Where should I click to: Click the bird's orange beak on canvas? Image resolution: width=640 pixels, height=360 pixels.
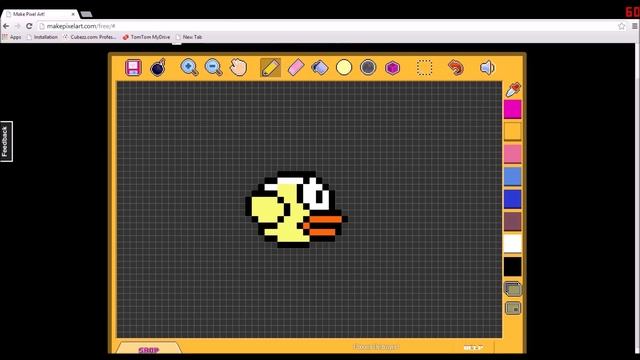tap(322, 225)
